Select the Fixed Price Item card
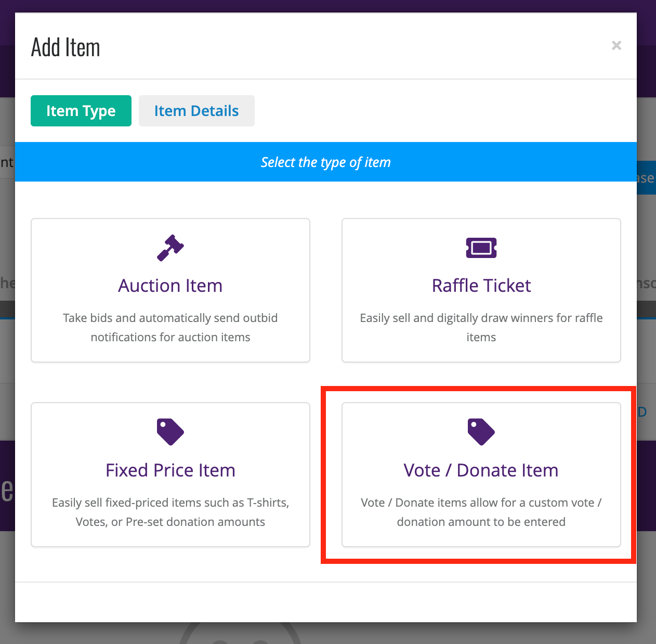 pyautogui.click(x=170, y=475)
